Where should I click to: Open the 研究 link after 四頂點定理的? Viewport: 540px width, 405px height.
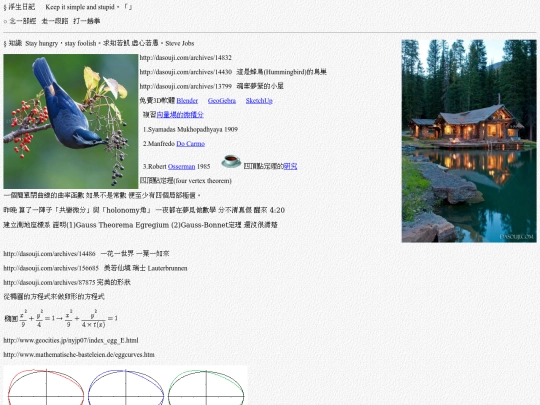coord(290,166)
